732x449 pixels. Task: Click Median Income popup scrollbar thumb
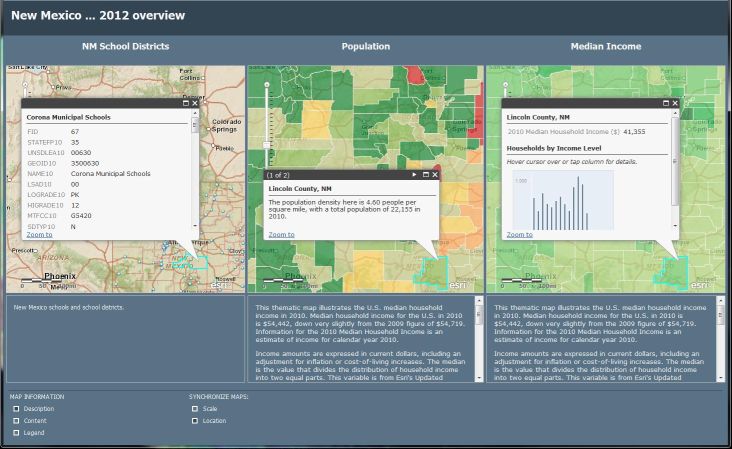[x=675, y=161]
